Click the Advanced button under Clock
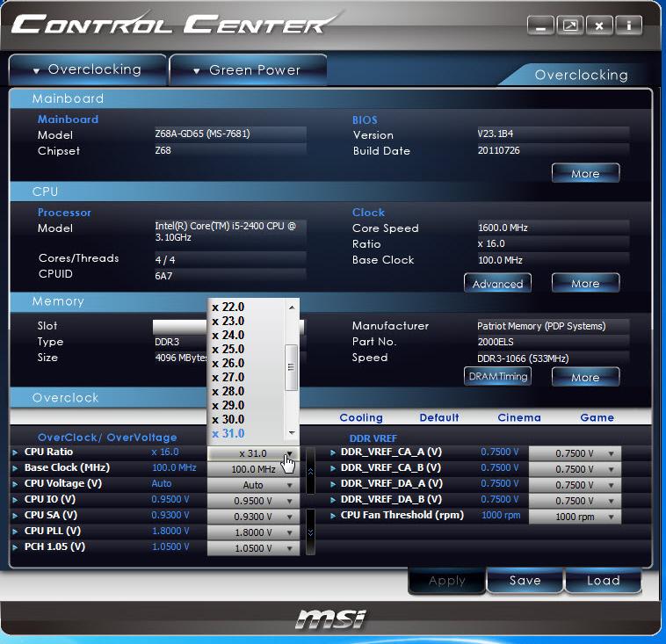The image size is (666, 644). pos(497,284)
